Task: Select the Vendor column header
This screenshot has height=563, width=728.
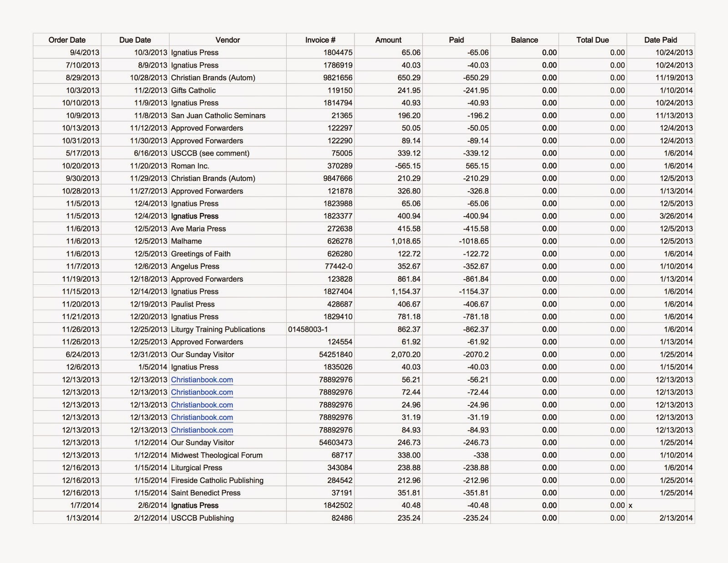Action: pos(227,40)
